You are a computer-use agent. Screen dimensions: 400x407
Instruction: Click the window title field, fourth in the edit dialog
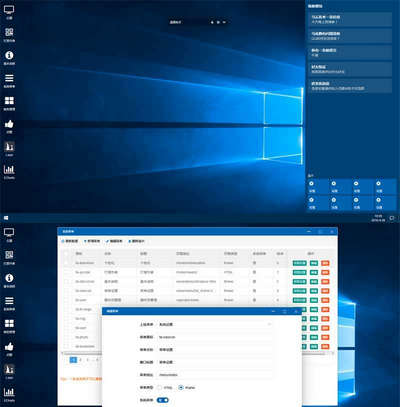(214, 362)
